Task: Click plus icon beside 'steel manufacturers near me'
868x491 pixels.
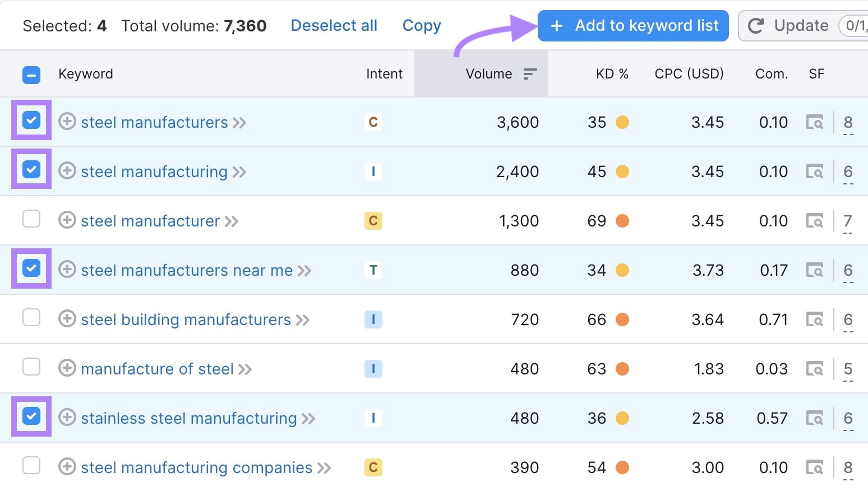Action: point(67,270)
